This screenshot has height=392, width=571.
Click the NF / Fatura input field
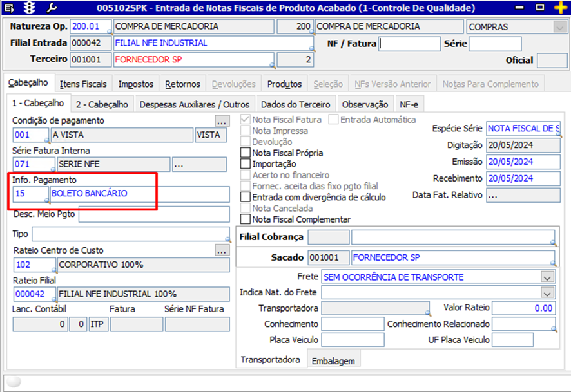tap(409, 44)
